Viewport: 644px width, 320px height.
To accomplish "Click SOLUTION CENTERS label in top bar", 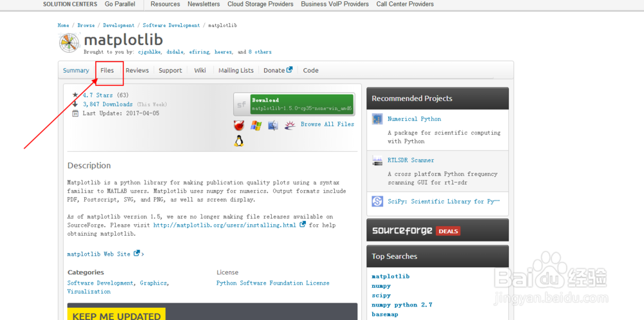I will coord(70,4).
